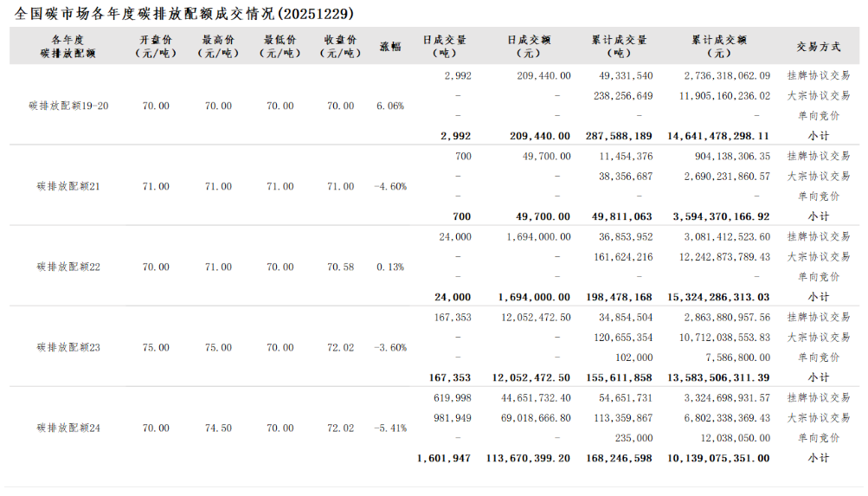The width and height of the screenshot is (868, 496).
Task: Click the table title 全国碳市场各年度碳排放配额成交情况
Action: pyautogui.click(x=173, y=14)
